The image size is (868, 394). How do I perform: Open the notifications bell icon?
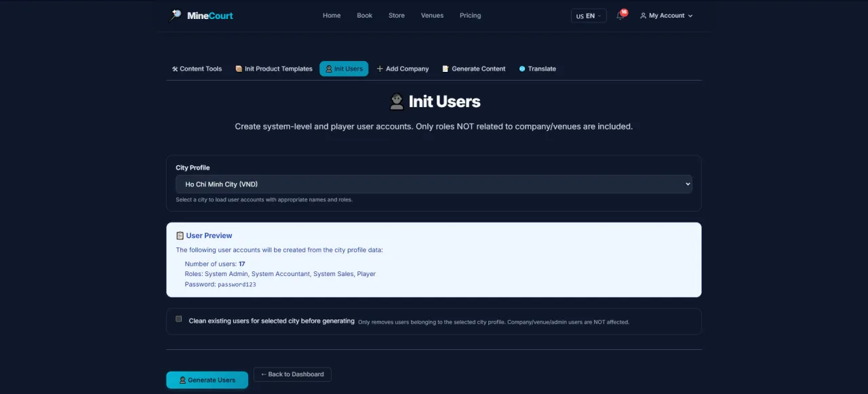(x=620, y=16)
